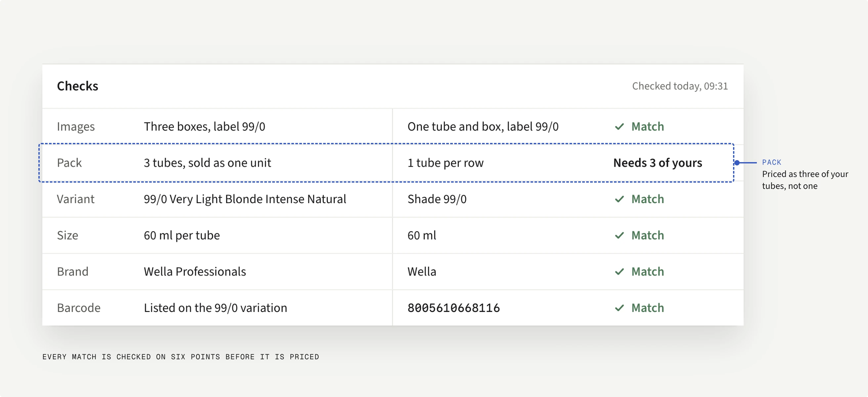Click the checkmark icon in the Barcode row
This screenshot has width=868, height=397.
[619, 308]
